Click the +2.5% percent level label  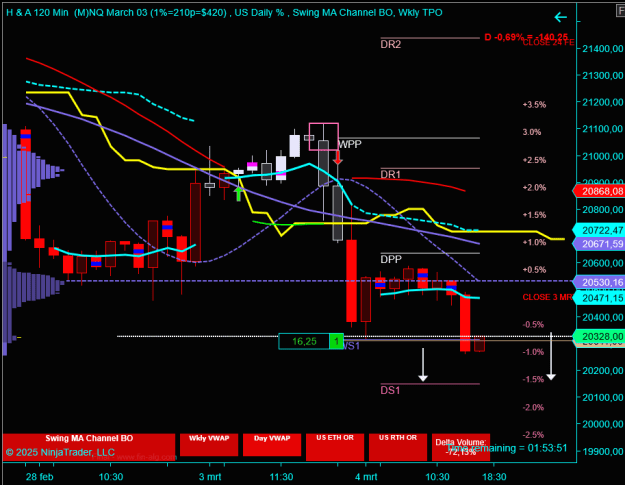tap(534, 160)
